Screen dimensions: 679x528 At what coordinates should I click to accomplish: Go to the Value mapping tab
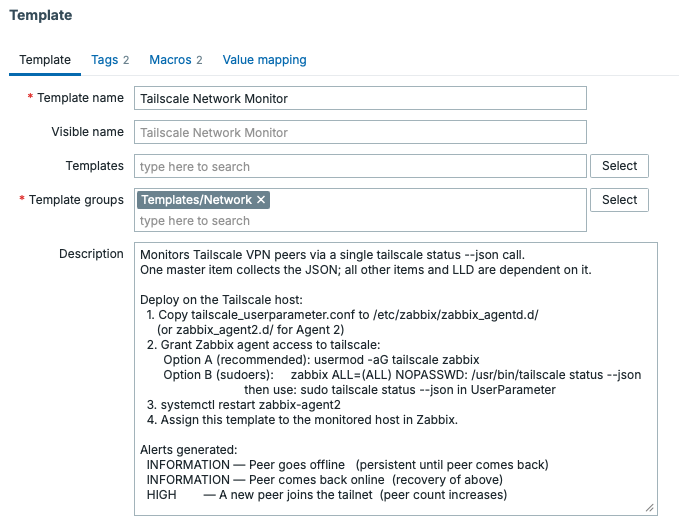click(264, 60)
